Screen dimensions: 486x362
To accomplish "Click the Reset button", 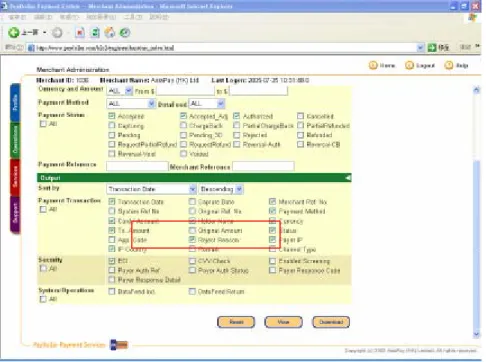I will [x=236, y=322].
